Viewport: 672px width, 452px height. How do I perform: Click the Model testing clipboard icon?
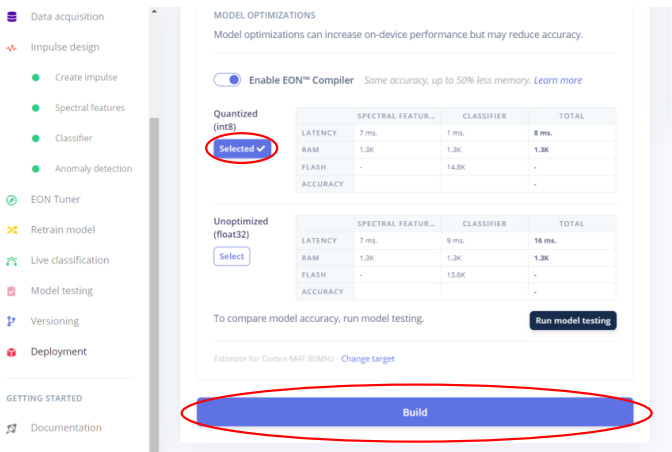(x=12, y=291)
